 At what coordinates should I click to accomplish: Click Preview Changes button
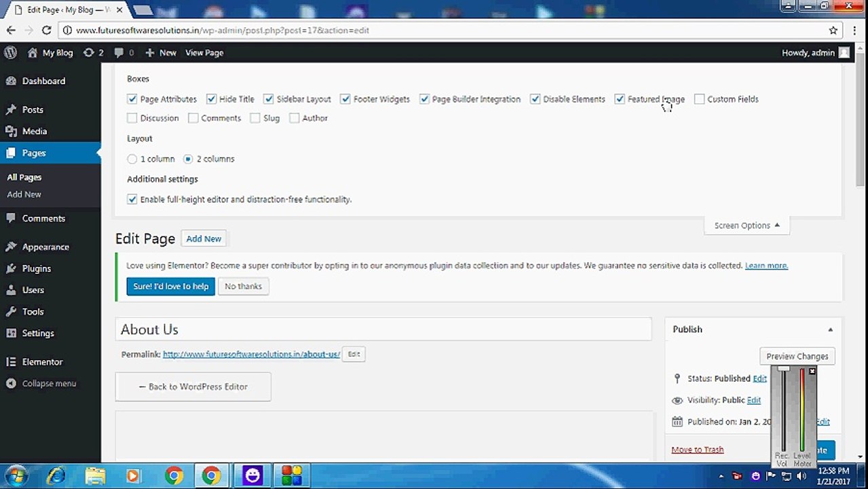(797, 356)
